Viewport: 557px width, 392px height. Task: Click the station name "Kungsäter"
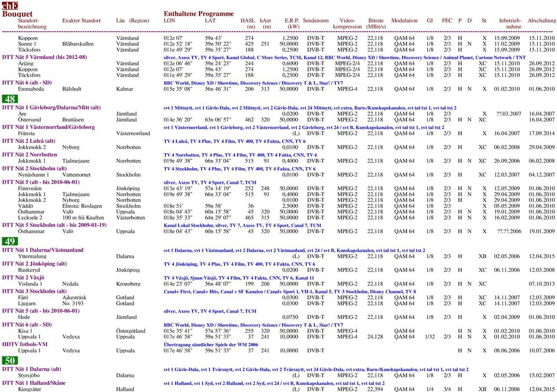pyautogui.click(x=30, y=389)
